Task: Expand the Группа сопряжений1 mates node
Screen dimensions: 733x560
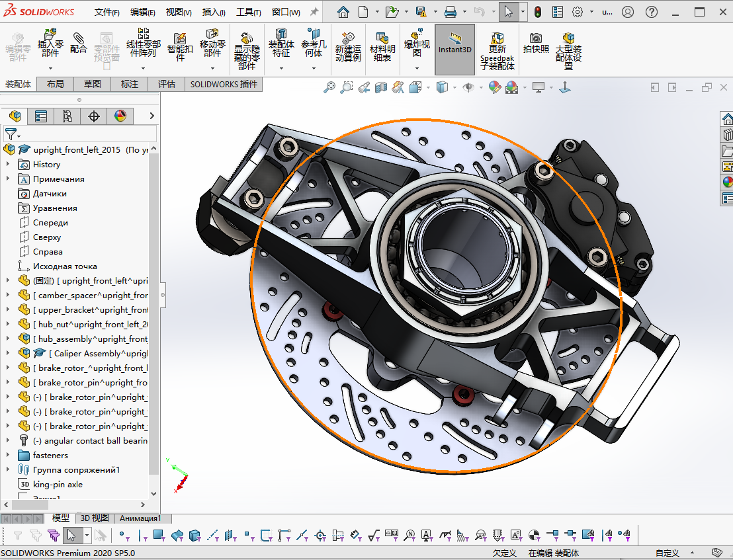Action: (x=7, y=469)
